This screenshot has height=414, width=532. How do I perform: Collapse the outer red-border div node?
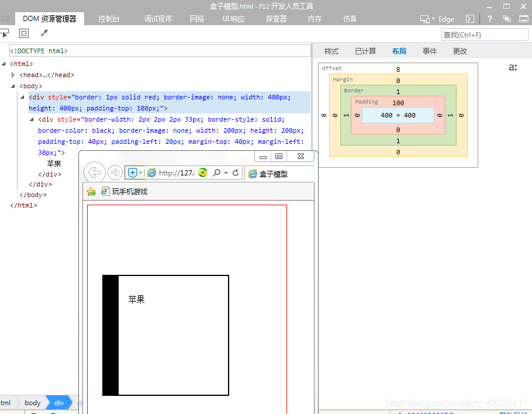[x=22, y=97]
